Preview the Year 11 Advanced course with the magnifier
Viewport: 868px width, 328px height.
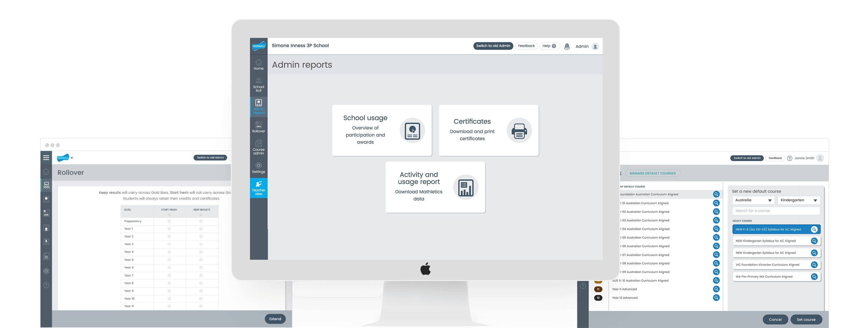point(716,289)
